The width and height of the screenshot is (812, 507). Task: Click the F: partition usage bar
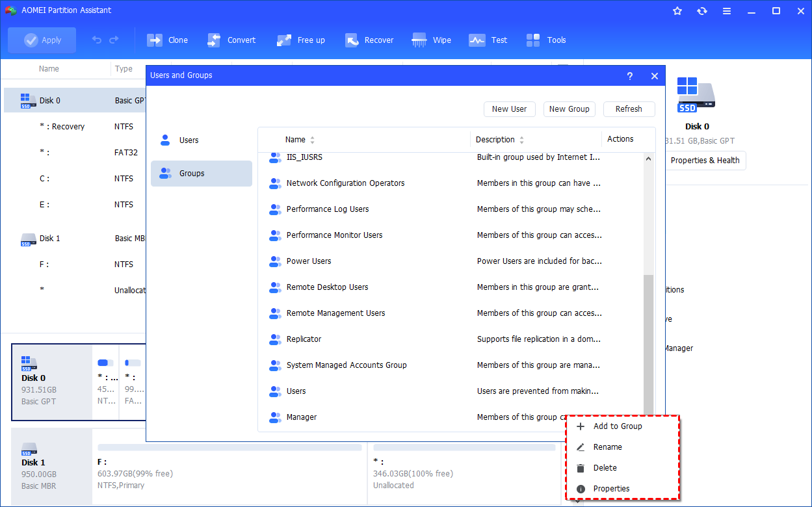click(229, 448)
